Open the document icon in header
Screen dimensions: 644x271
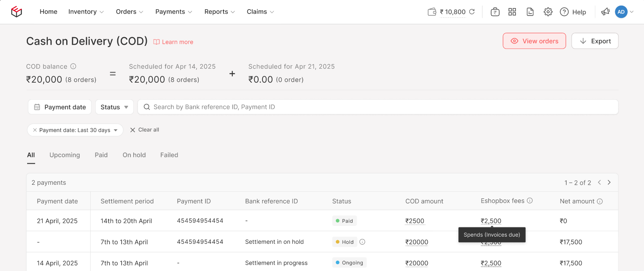click(x=530, y=12)
